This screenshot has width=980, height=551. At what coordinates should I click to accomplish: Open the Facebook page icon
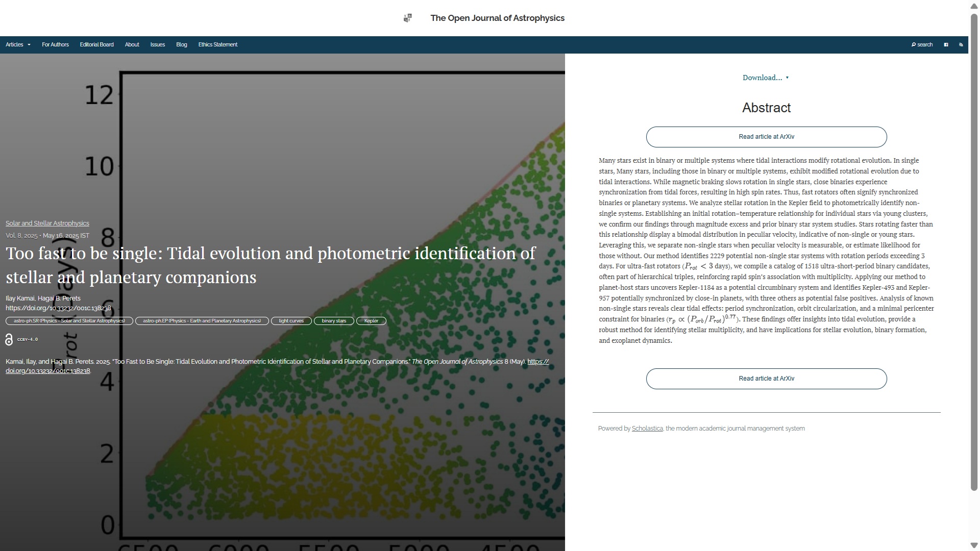[946, 45]
